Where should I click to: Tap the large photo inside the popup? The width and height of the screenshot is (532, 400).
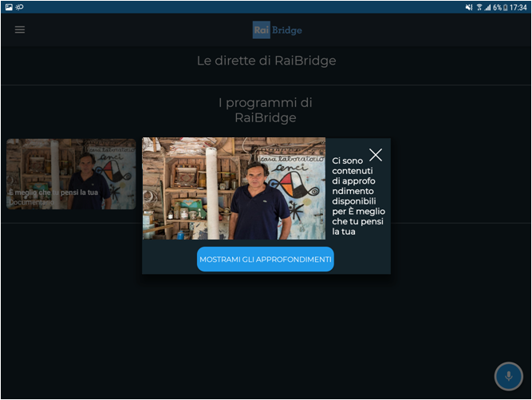pos(234,188)
